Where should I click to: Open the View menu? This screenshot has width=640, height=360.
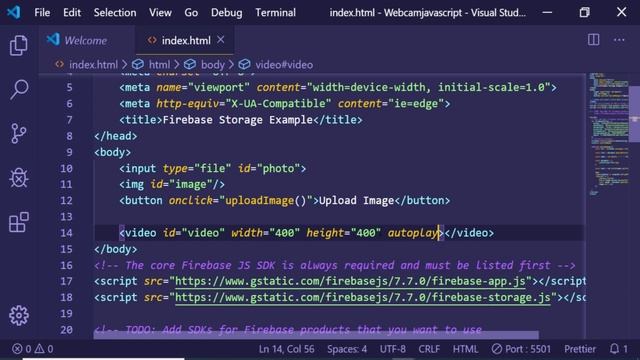[160, 13]
